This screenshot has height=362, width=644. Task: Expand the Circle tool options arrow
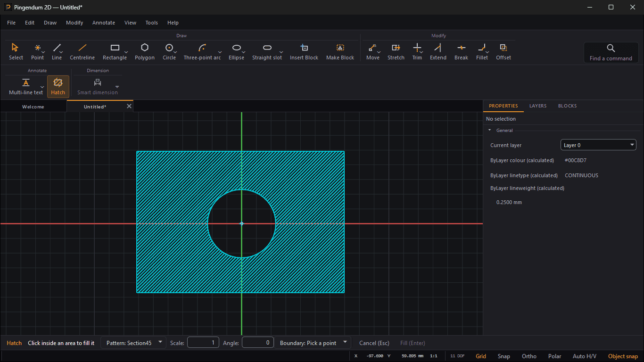tap(175, 52)
